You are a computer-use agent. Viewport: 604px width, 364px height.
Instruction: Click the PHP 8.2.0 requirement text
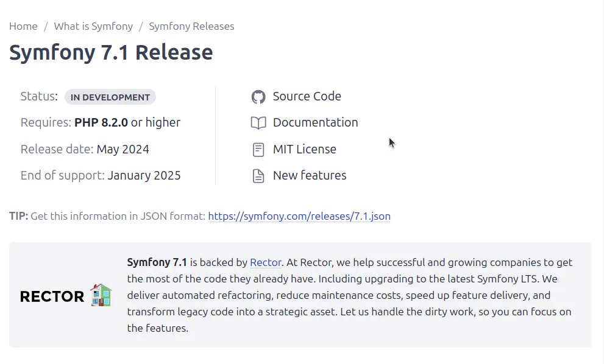(101, 122)
